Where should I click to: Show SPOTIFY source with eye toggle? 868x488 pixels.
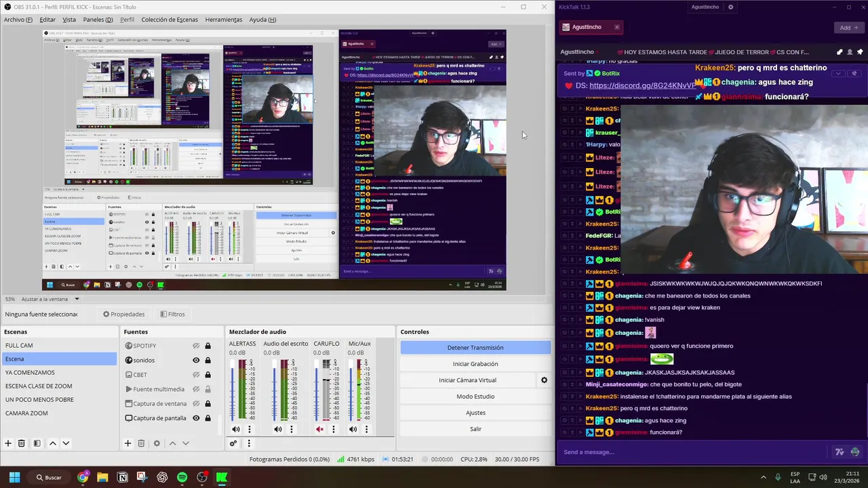coord(196,346)
